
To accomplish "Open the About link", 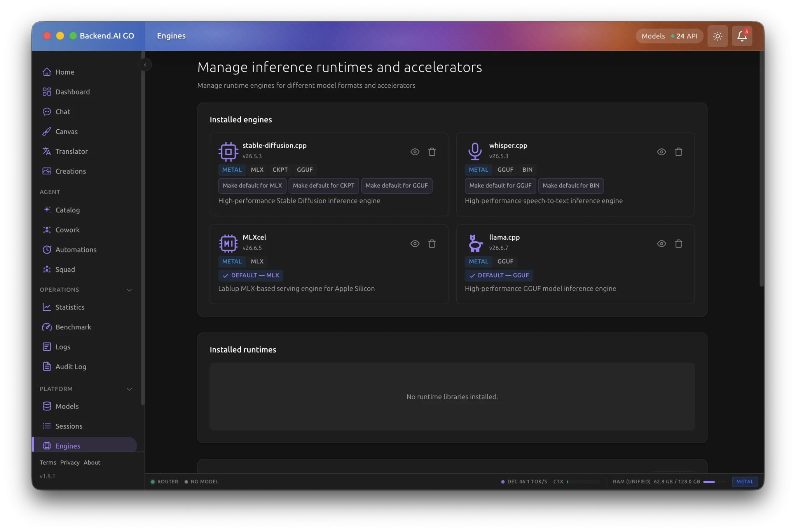I will tap(92, 462).
